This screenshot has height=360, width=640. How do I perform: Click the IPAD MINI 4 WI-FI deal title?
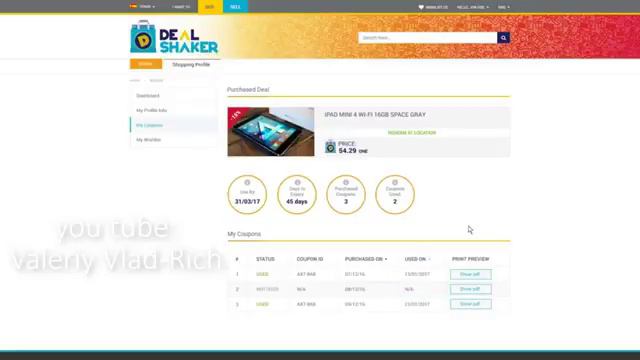tap(375, 115)
